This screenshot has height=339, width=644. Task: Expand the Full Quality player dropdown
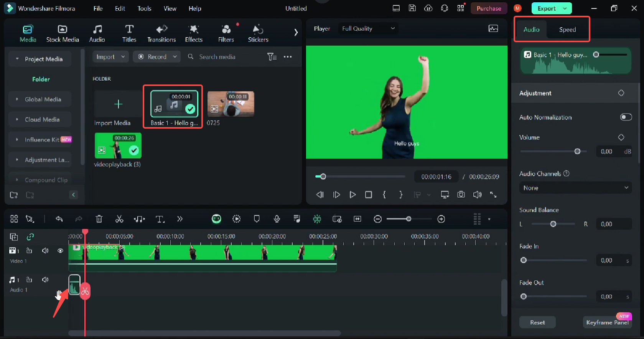pos(368,28)
